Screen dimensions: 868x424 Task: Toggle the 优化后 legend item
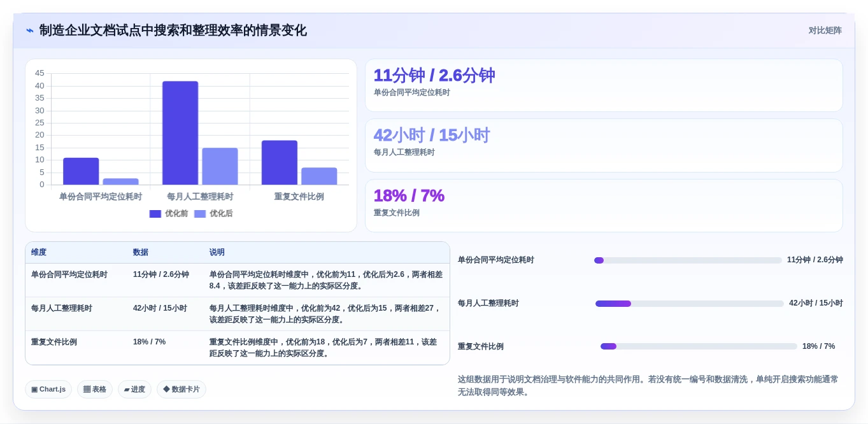[x=213, y=214]
